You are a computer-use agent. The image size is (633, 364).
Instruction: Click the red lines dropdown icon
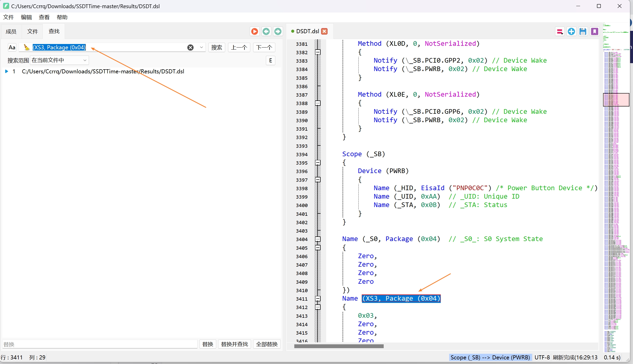(x=560, y=32)
